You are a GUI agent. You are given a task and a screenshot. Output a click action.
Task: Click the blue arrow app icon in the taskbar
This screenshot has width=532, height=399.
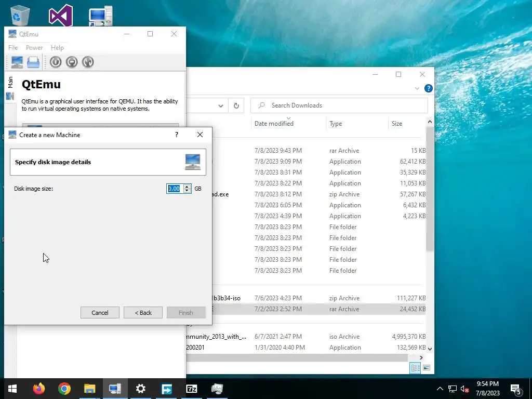click(166, 389)
